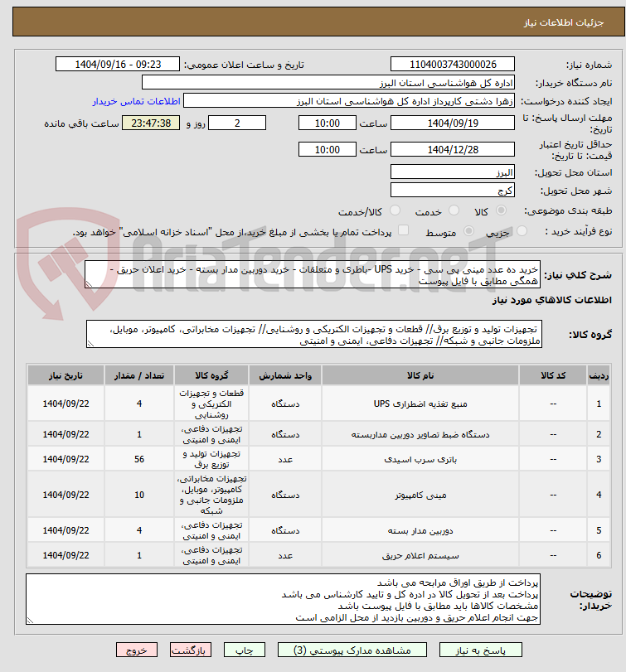The width and height of the screenshot is (626, 672).
Task: Click quantity 10 in mini computer row
Action: pyautogui.click(x=139, y=495)
